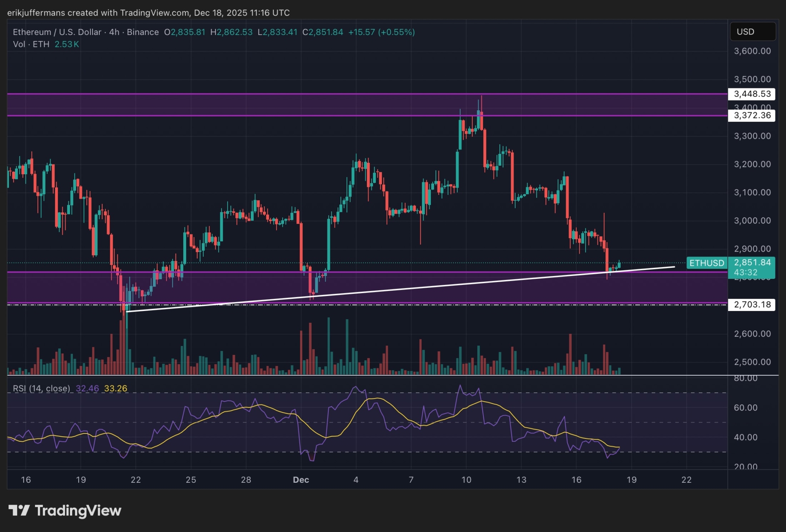The width and height of the screenshot is (786, 532).
Task: Click the 2,703.18 price label
Action: point(752,304)
